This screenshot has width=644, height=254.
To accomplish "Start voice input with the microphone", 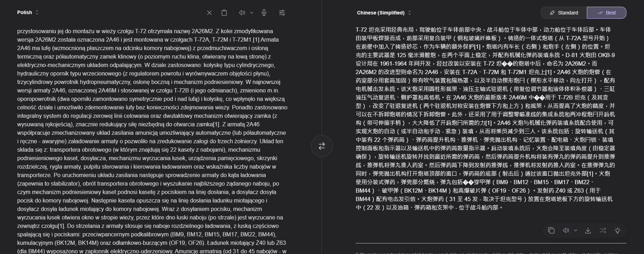I will point(264,13).
